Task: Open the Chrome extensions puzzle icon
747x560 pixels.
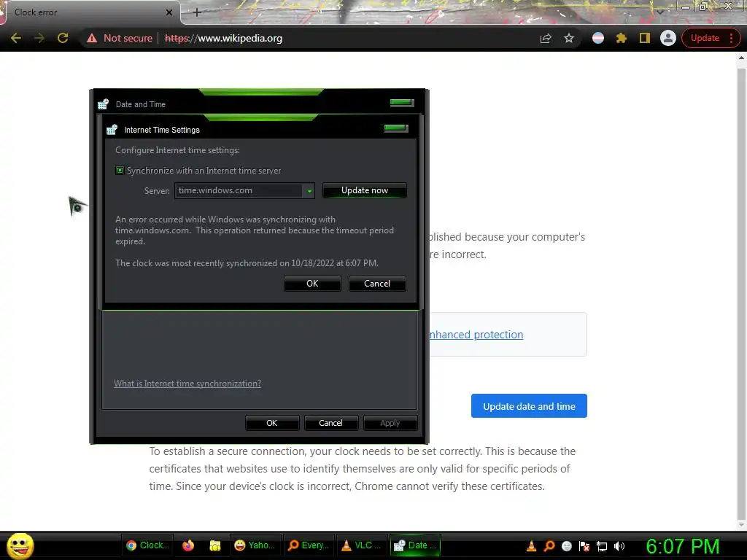Action: [622, 38]
